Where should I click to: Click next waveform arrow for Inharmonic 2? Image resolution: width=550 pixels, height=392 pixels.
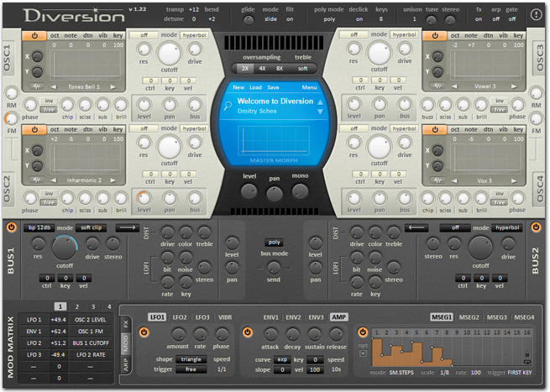[x=113, y=180]
